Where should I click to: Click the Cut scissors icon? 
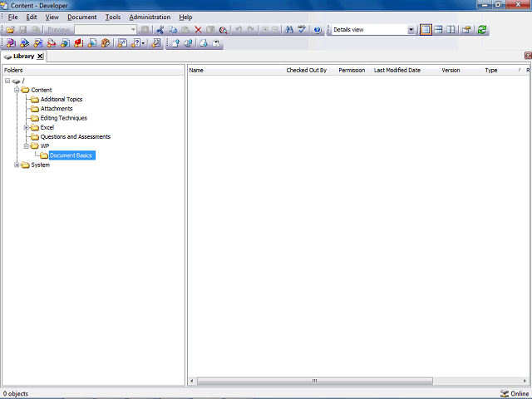[x=160, y=30]
